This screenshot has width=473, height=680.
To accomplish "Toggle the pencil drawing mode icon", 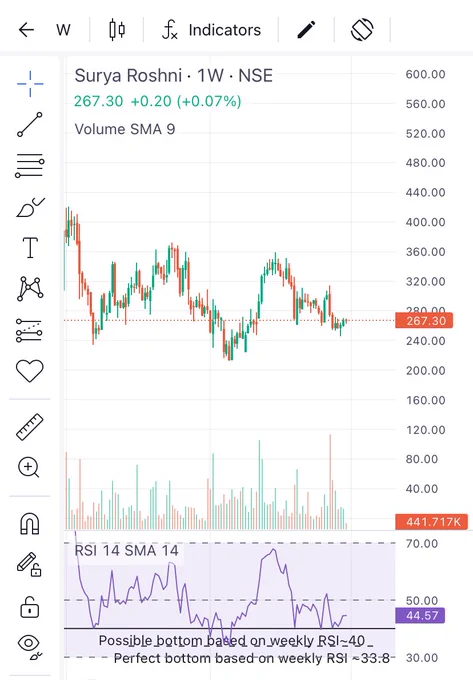I will (306, 30).
